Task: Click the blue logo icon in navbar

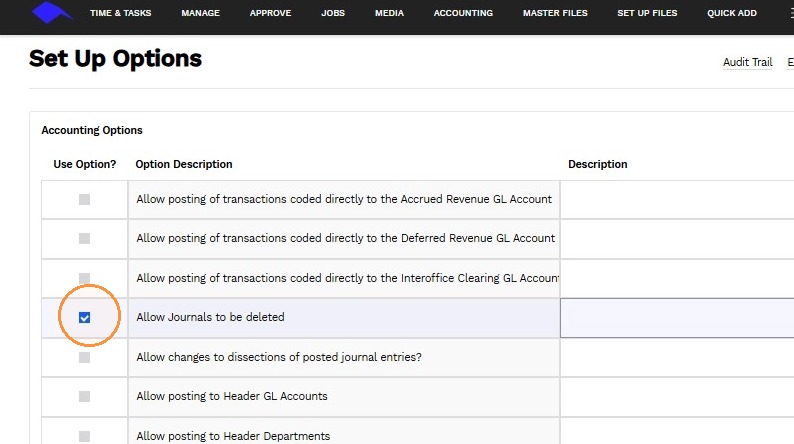Action: (x=52, y=13)
